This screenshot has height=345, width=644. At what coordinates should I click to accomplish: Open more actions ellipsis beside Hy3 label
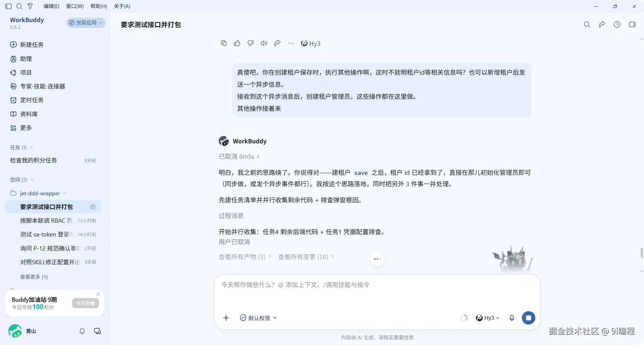click(x=291, y=43)
